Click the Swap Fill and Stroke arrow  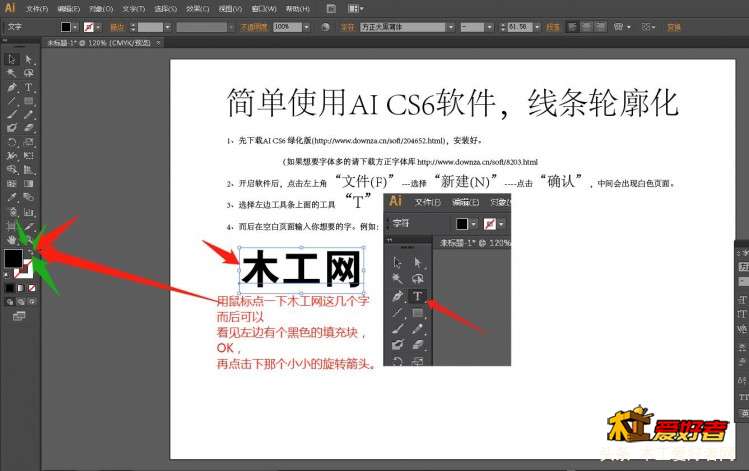coord(31,250)
